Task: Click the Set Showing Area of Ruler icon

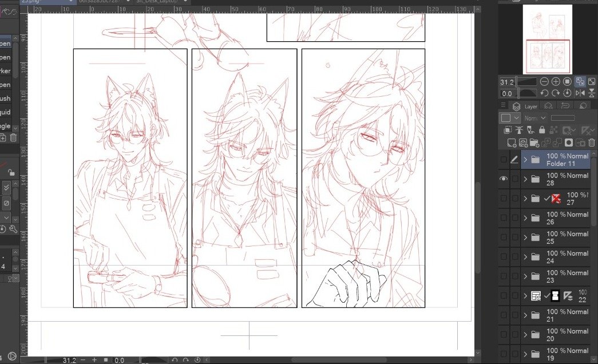Action: coord(587,130)
